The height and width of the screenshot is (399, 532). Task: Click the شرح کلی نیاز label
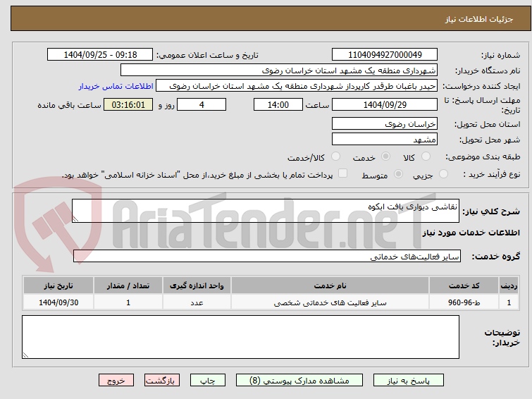[x=491, y=211]
